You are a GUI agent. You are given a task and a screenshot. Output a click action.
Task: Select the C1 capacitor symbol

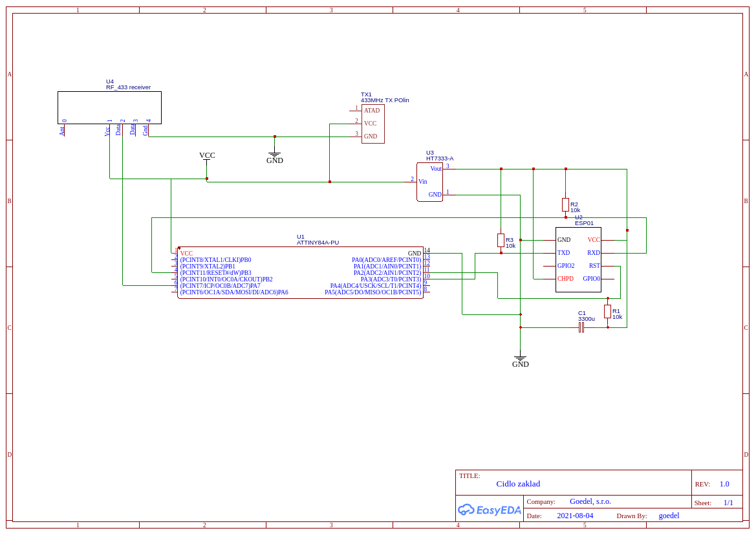[x=581, y=327]
